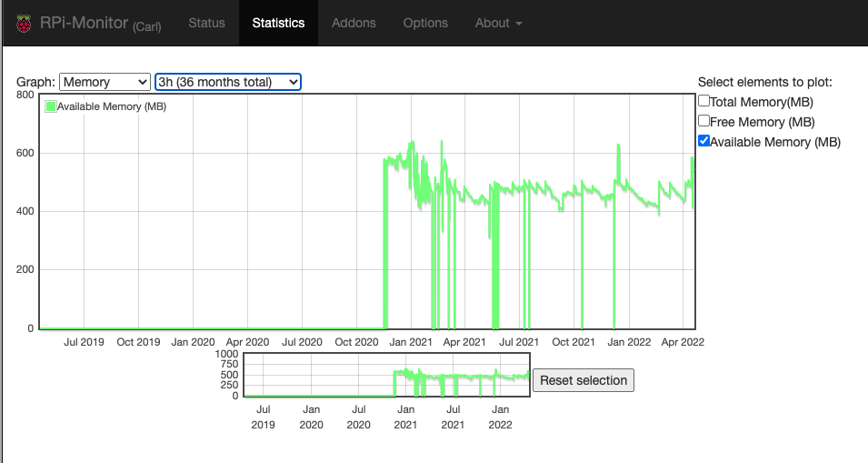Uncheck Available Memory (MB) checkbox
Viewport: 868px width, 463px height.
(x=703, y=141)
